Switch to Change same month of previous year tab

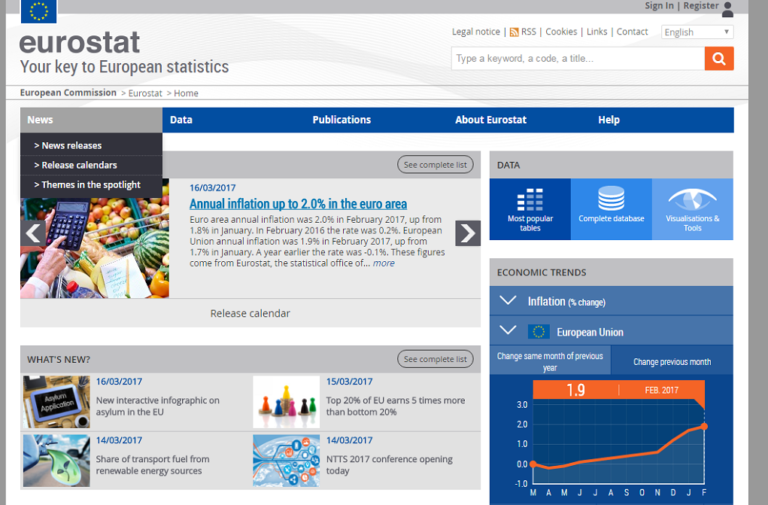pos(550,361)
